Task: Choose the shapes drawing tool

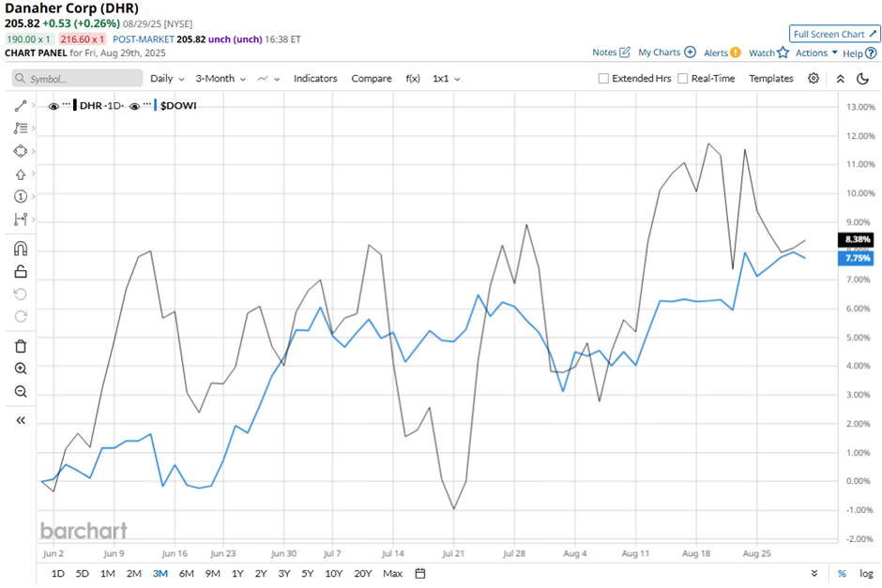Action: tap(21, 151)
